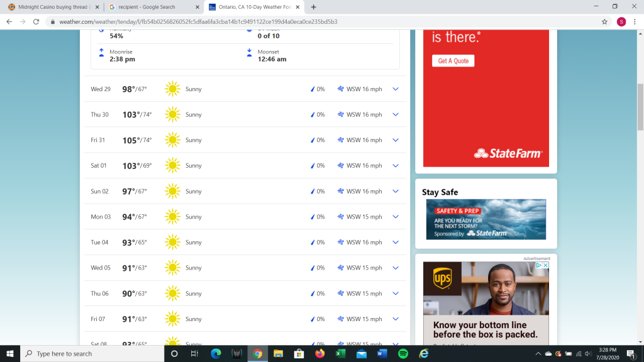Click the 2:38 pm moonrise time
Viewport: 644px width, 362px height.
click(x=123, y=59)
